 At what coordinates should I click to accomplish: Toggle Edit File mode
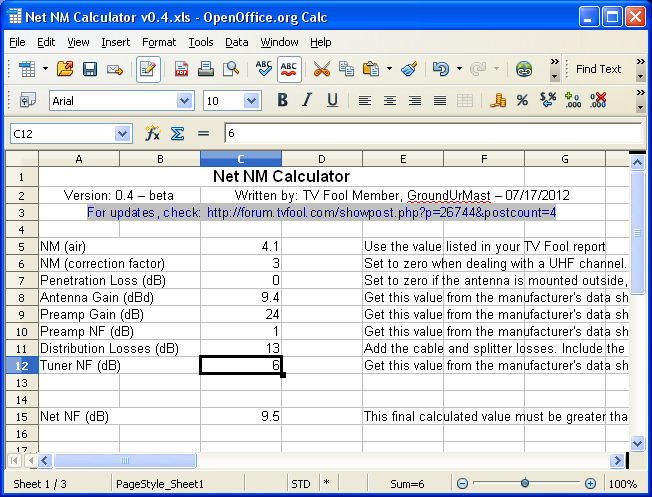[148, 69]
